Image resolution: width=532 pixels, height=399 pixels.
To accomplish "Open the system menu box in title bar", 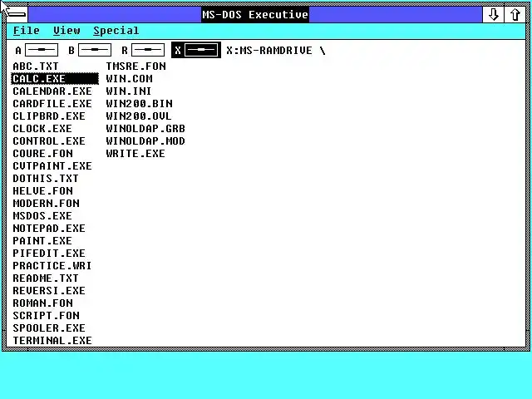I will coord(17,15).
